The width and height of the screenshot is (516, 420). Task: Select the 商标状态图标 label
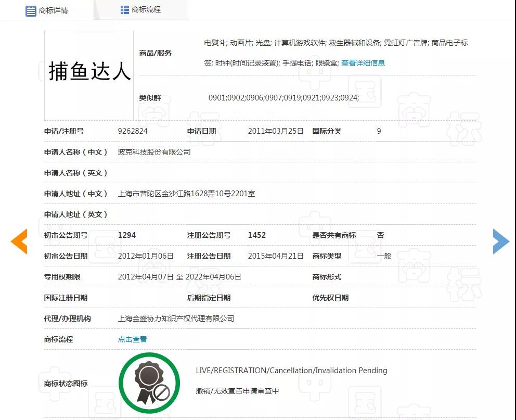(66, 384)
